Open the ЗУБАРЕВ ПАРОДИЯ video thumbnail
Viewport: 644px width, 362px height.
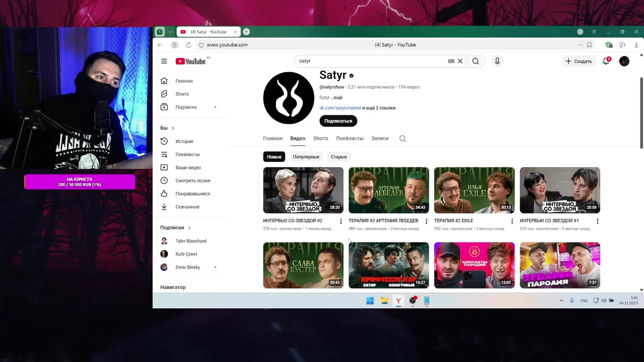tap(560, 265)
